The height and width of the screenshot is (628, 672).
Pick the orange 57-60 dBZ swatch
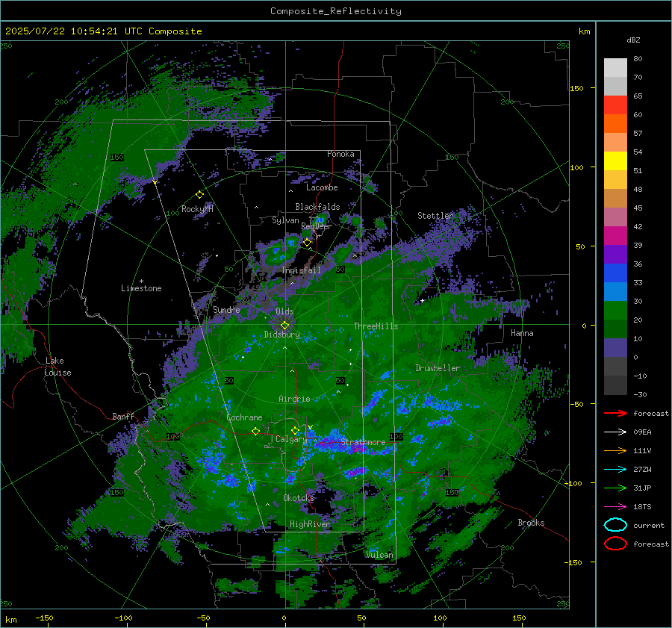pos(615,124)
